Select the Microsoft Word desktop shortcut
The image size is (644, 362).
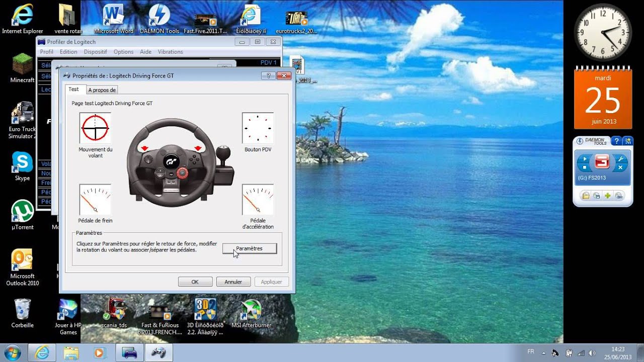pyautogui.click(x=114, y=19)
